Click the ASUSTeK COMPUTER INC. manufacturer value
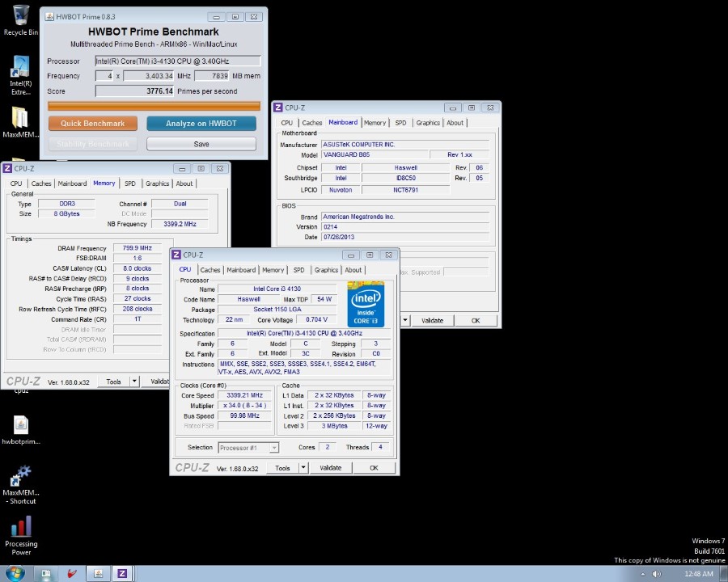Viewport: 728px width, 582px height. 405,145
